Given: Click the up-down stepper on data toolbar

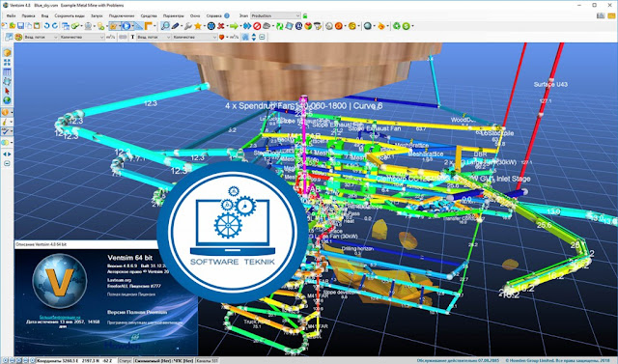Looking at the screenshot, I should (x=253, y=37).
